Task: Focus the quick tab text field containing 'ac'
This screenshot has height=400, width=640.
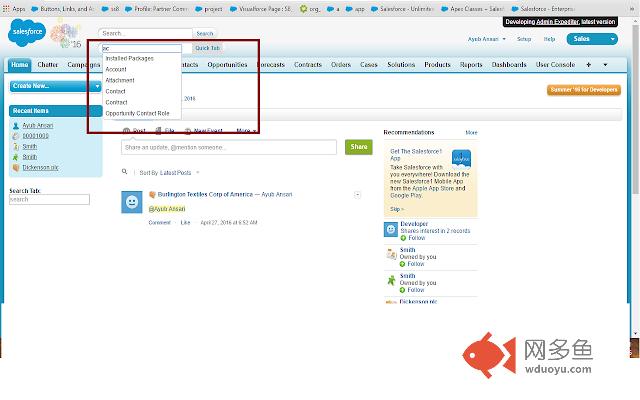Action: [141, 48]
